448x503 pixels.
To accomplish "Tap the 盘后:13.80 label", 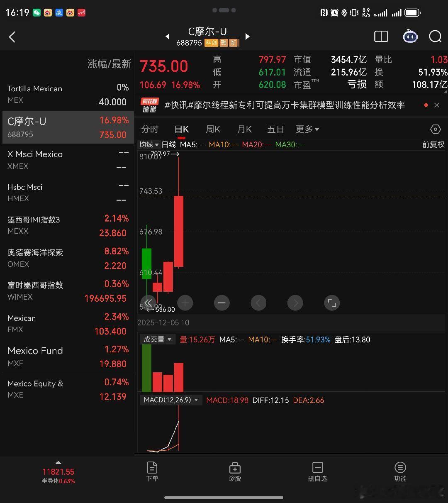I will pyautogui.click(x=352, y=339).
